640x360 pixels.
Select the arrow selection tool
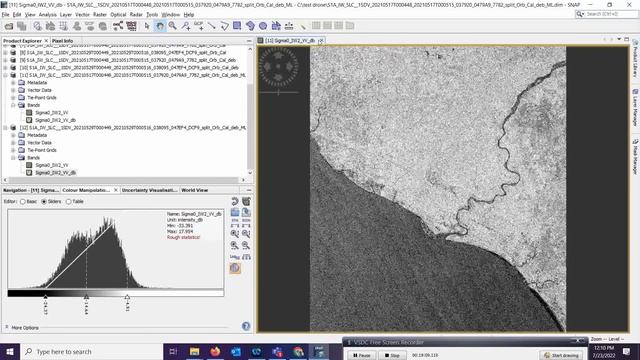tap(147, 26)
